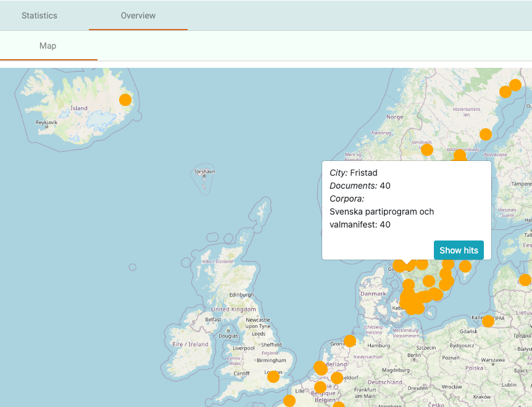Switch to the Overview tab
This screenshot has height=407, width=532.
tap(138, 15)
